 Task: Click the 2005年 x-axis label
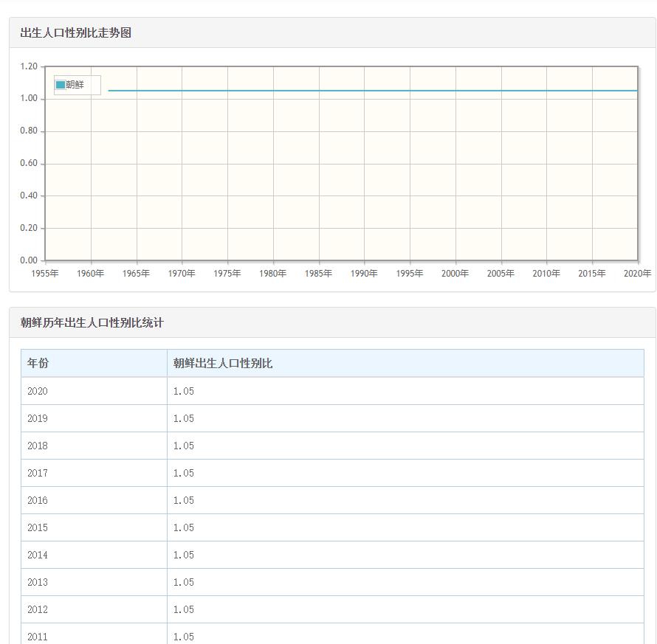501,274
